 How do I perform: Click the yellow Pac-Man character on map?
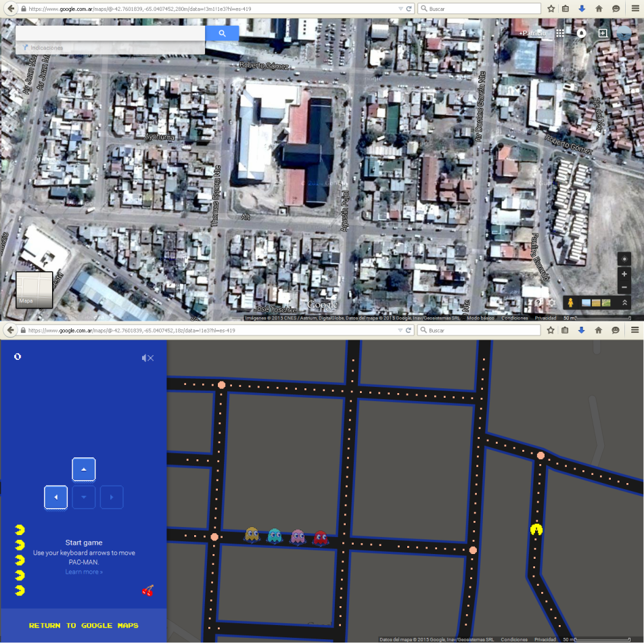point(536,530)
